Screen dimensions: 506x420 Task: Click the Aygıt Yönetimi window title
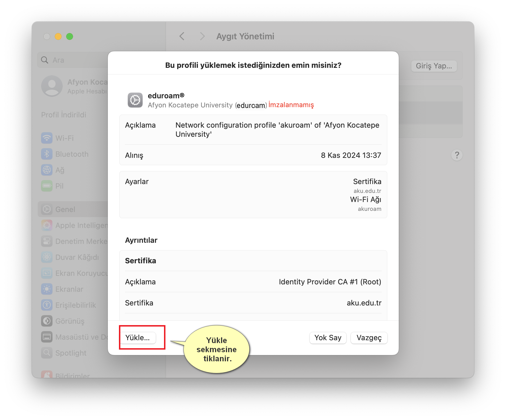245,36
